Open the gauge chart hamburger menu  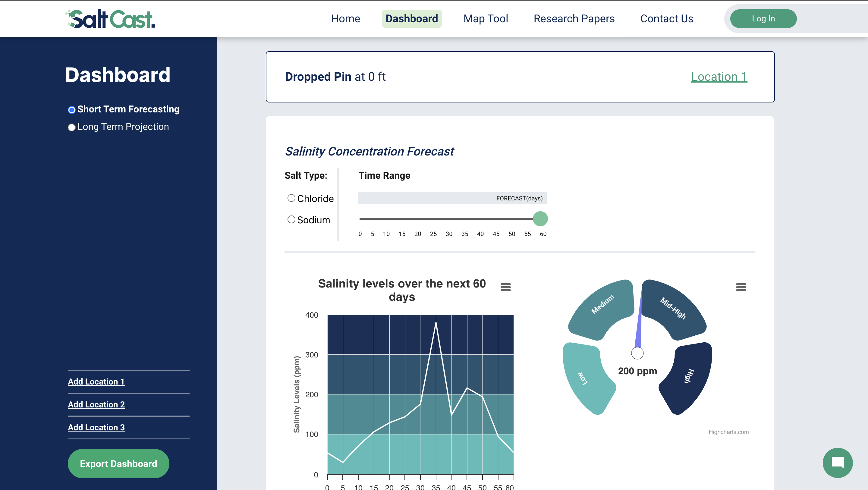coord(741,287)
